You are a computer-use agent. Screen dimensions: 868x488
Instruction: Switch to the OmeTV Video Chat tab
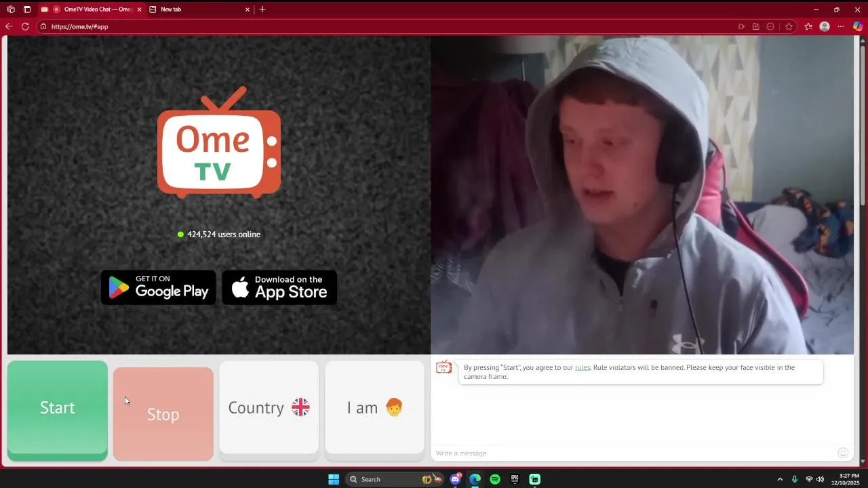pos(92,9)
